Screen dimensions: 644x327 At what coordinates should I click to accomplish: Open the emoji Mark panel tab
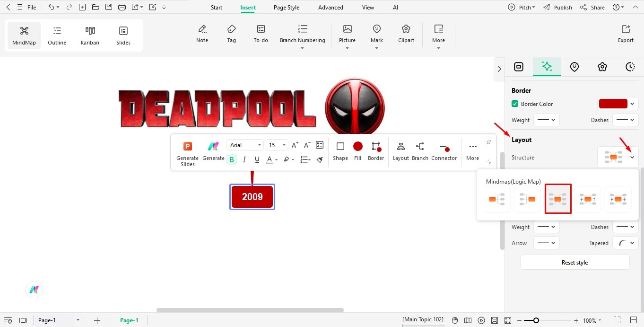(x=574, y=67)
